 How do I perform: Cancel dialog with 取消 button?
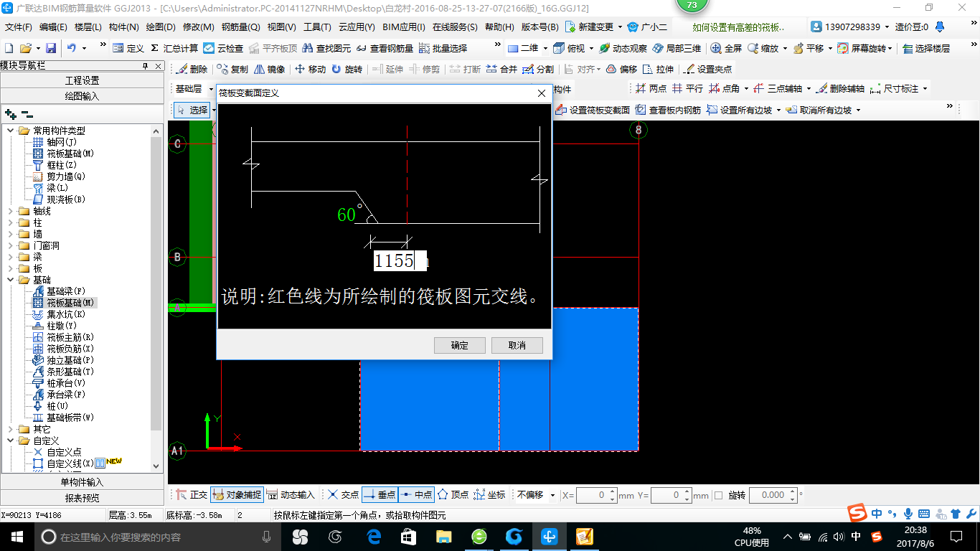(x=517, y=345)
